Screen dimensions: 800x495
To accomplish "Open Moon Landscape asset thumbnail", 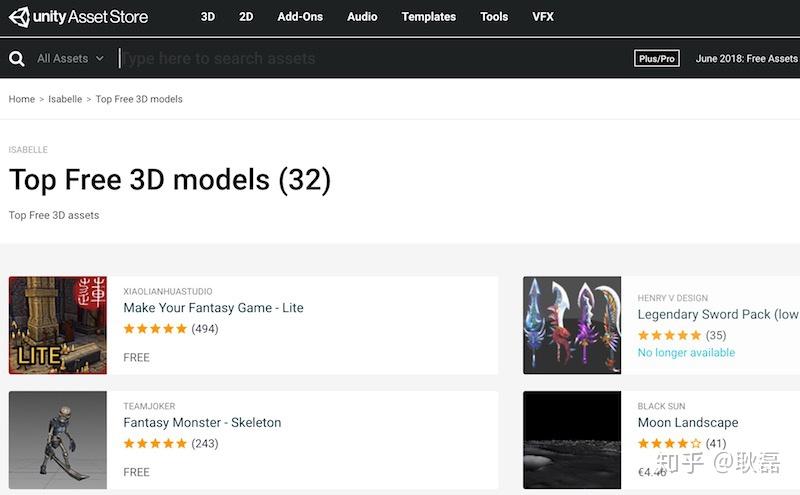I will [x=572, y=440].
